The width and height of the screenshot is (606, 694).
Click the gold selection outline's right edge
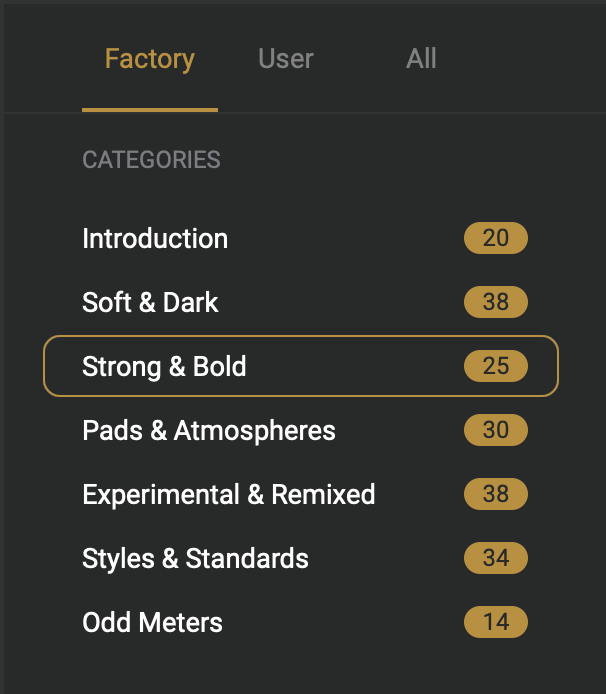point(557,366)
